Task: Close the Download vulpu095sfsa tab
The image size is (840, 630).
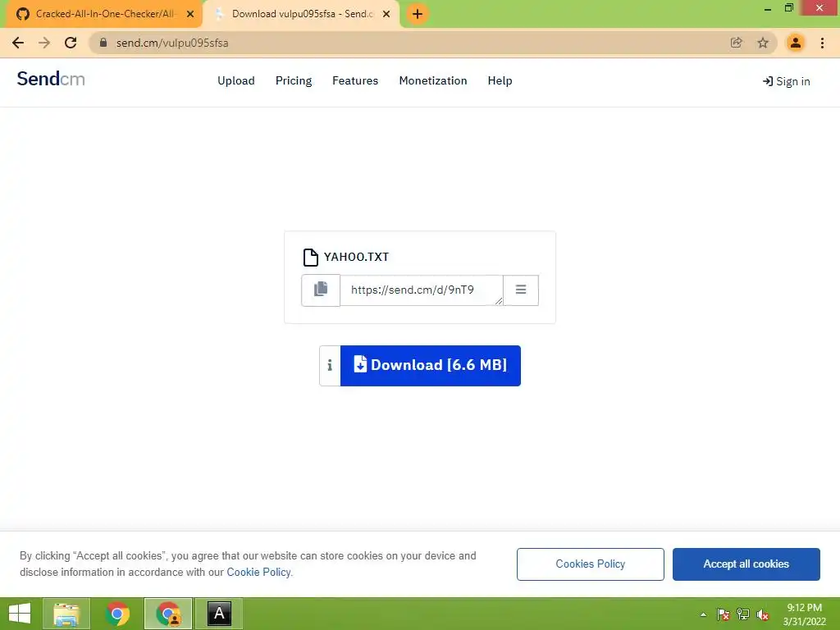Action: pos(386,14)
